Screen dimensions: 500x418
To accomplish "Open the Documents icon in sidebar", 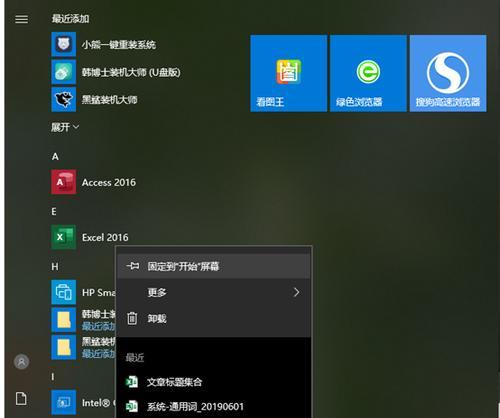I will [x=21, y=399].
